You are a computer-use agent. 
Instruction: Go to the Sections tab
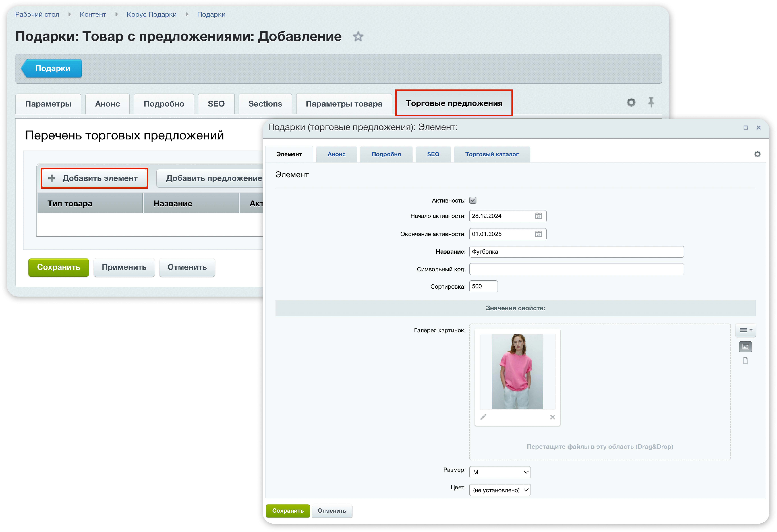pyautogui.click(x=265, y=104)
